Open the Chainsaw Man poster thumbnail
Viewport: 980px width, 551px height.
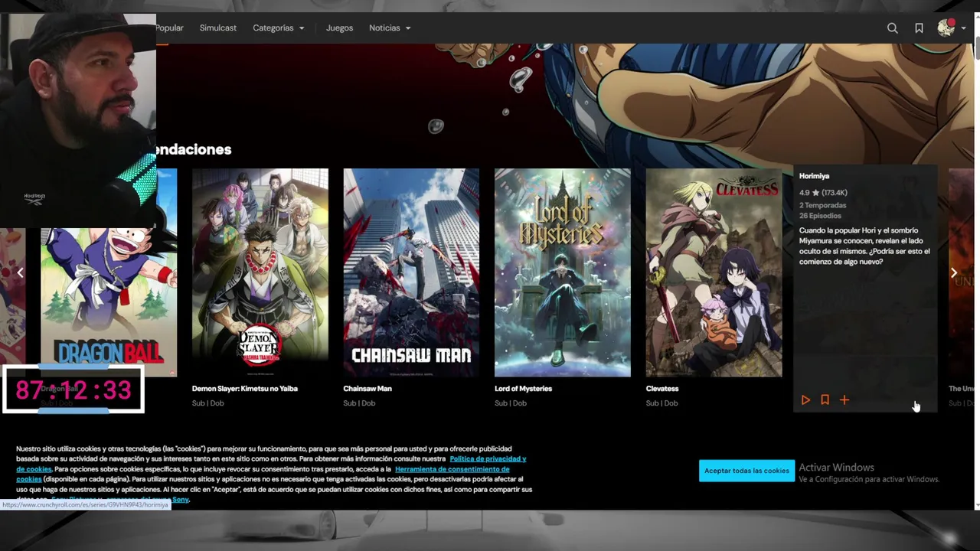point(411,272)
